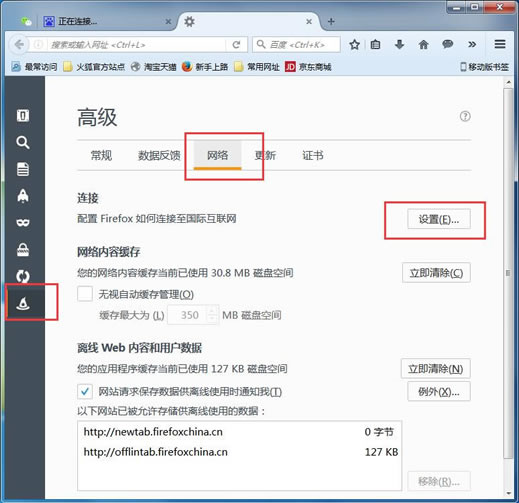Viewport: 519px width, 503px height.
Task: Show bookmarks list icon
Action: 375,44
